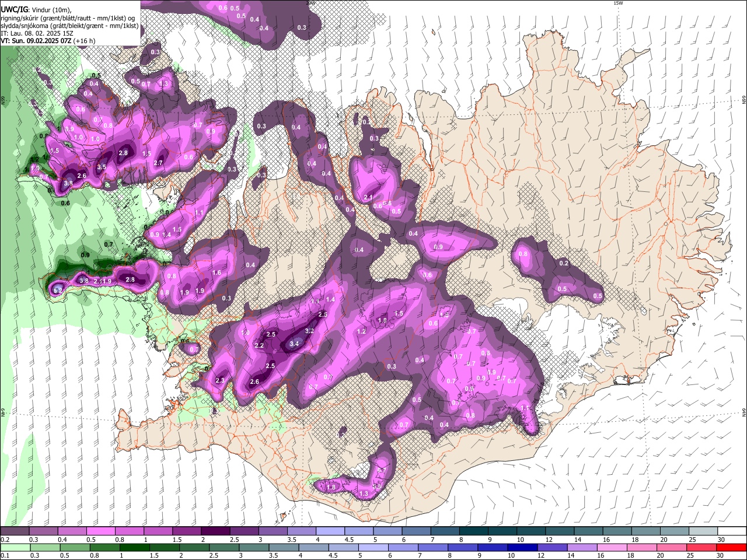Viewport: 747px width, 560px height.
Task: Click top legend swatch between 4 and 4.5
Action: [330, 531]
